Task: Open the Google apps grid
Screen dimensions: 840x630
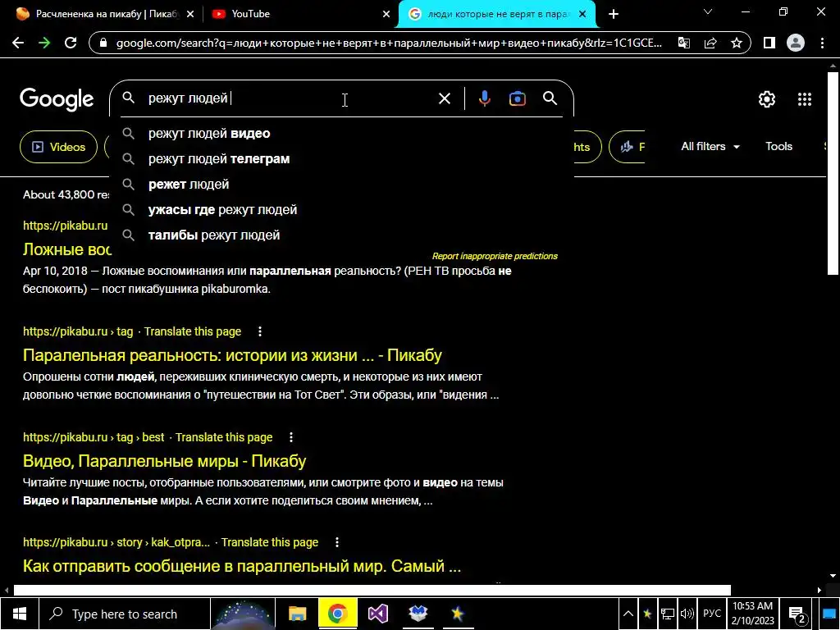Action: pyautogui.click(x=805, y=99)
